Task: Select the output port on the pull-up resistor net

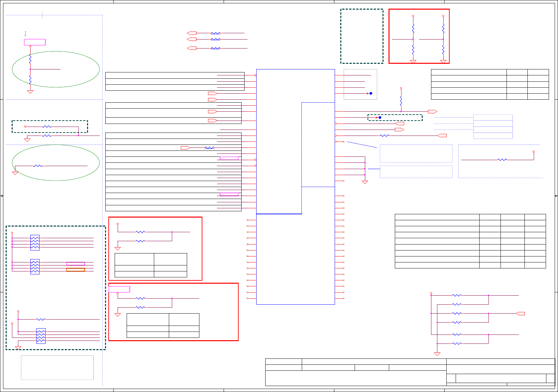Action: [x=433, y=112]
